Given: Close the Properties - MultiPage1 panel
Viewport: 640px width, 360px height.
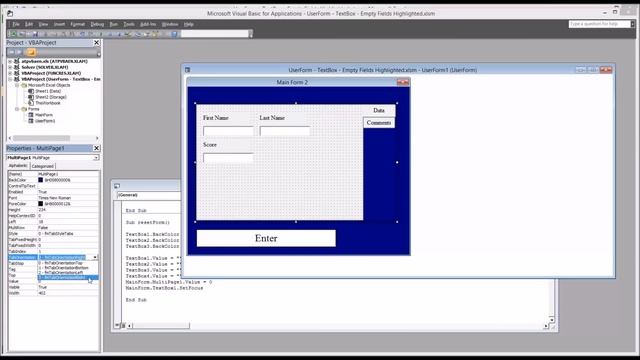Looking at the screenshot, I should [x=96, y=148].
